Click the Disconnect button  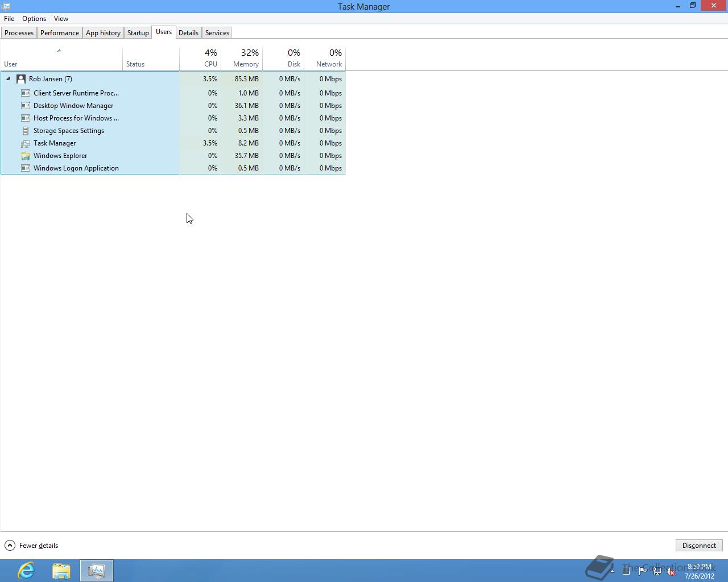(x=699, y=546)
